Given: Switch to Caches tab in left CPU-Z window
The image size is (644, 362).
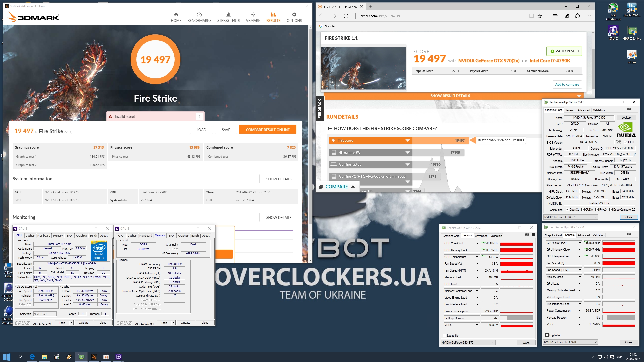Looking at the screenshot, I should (30, 235).
